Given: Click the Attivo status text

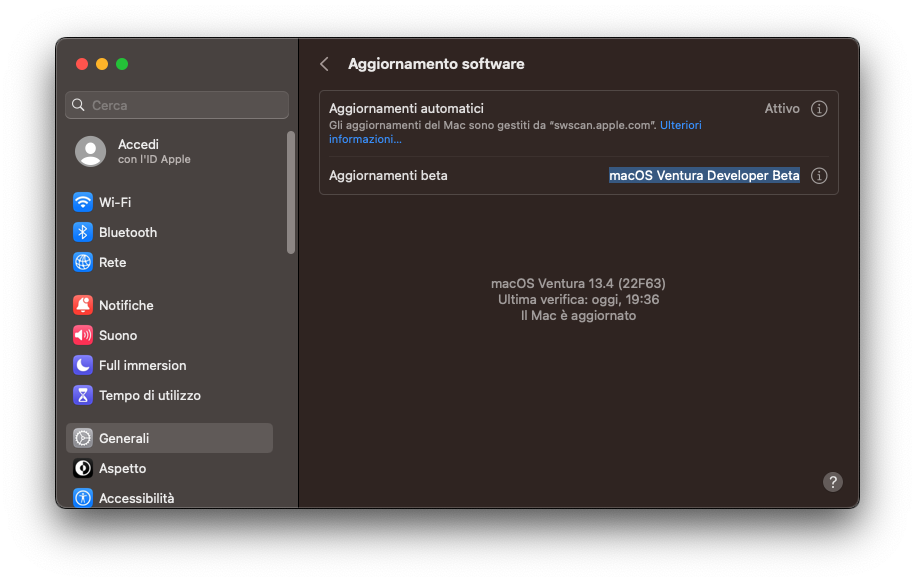Looking at the screenshot, I should (782, 109).
